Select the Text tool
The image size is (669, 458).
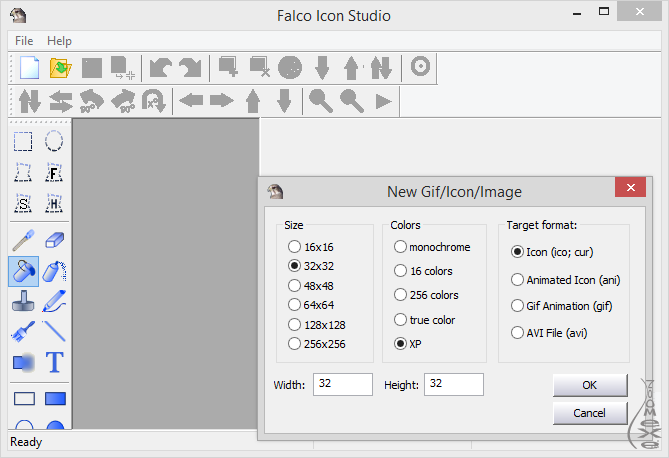[x=54, y=362]
